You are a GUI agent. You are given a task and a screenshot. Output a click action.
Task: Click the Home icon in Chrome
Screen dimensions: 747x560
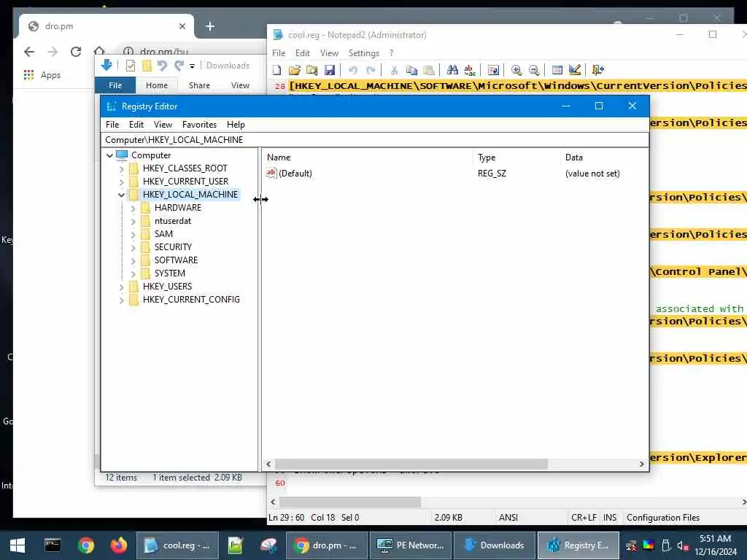pyautogui.click(x=99, y=50)
